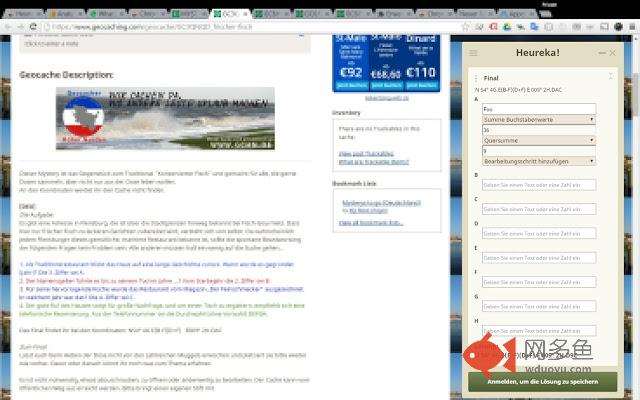The width and height of the screenshot is (640, 400).
Task: Focus the variable F input field
Action: coord(539,282)
